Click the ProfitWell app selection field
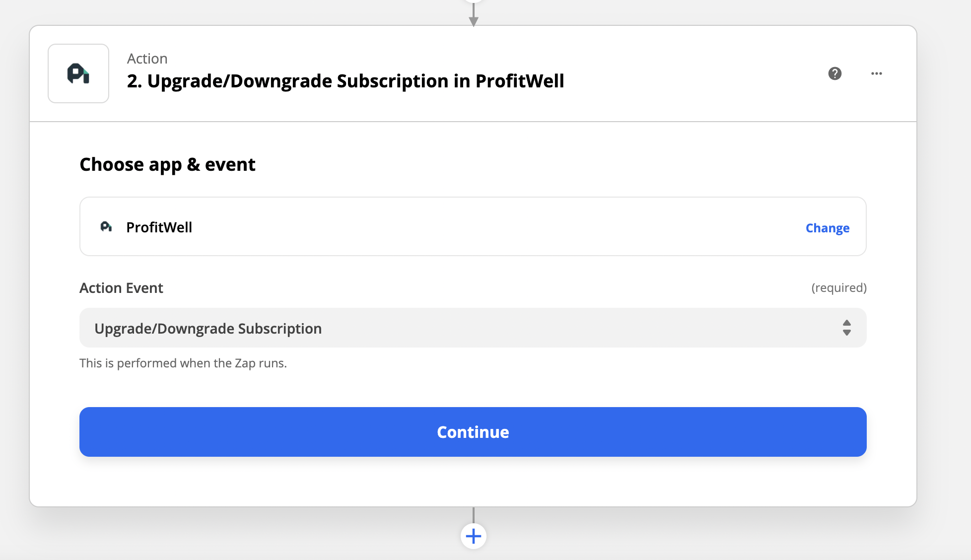Image resolution: width=971 pixels, height=560 pixels. pyautogui.click(x=473, y=226)
